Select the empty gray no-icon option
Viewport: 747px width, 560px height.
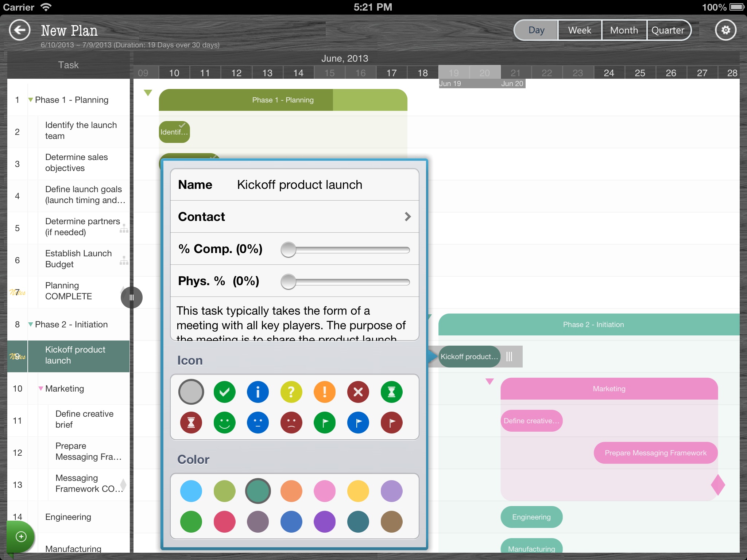pyautogui.click(x=191, y=392)
